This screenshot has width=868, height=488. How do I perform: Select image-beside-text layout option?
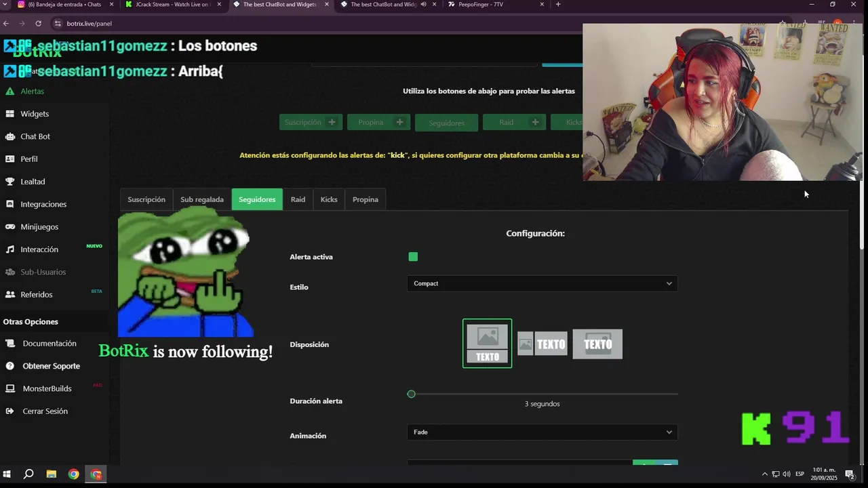(x=542, y=344)
